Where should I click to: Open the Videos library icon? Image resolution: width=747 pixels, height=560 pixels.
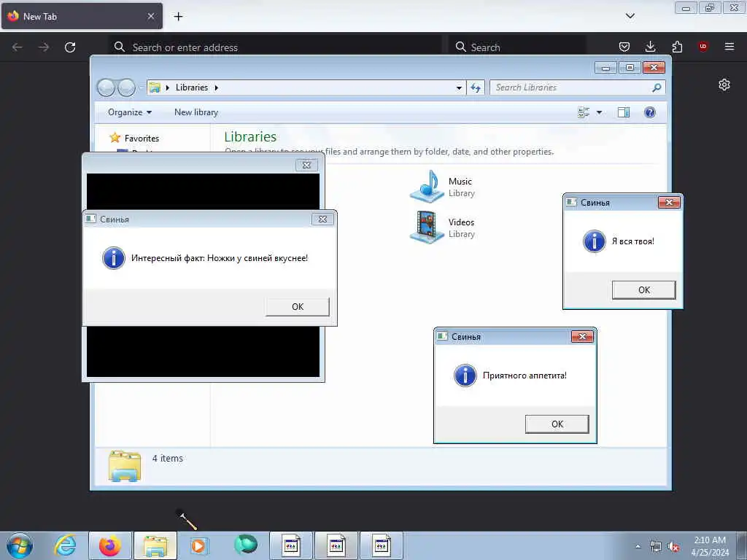coord(427,227)
